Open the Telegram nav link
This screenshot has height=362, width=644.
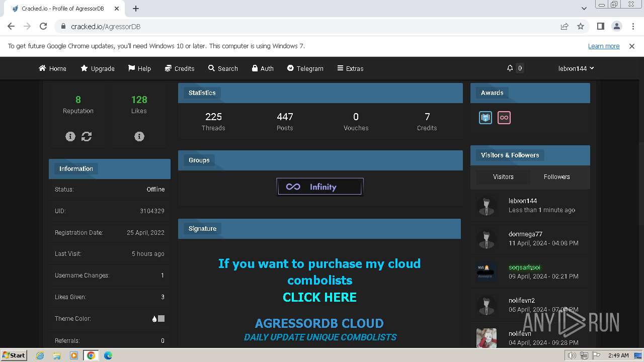click(305, 68)
